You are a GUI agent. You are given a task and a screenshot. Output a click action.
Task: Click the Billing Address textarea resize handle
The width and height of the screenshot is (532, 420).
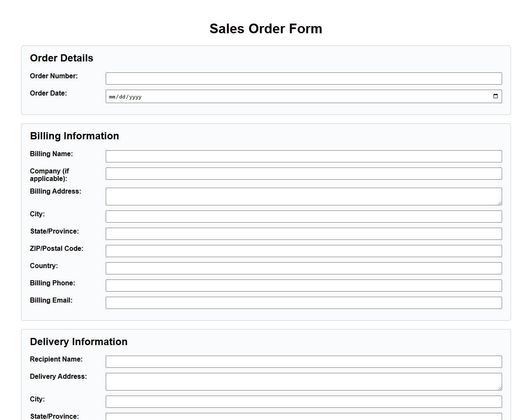[500, 204]
